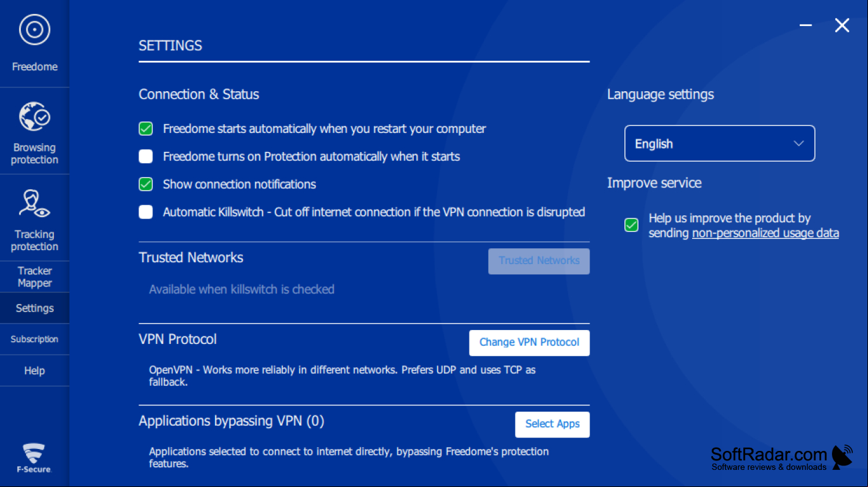868x487 pixels.
Task: Click the Trusted Networks button
Action: tap(539, 261)
